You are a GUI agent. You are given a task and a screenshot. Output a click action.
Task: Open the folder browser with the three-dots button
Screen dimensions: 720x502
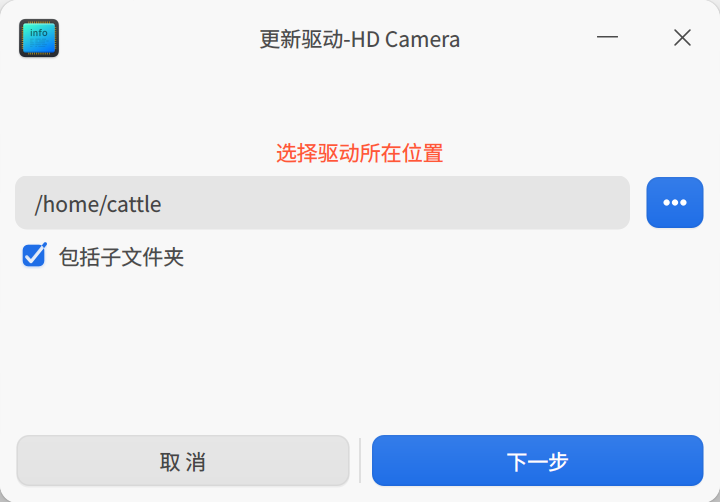point(675,202)
